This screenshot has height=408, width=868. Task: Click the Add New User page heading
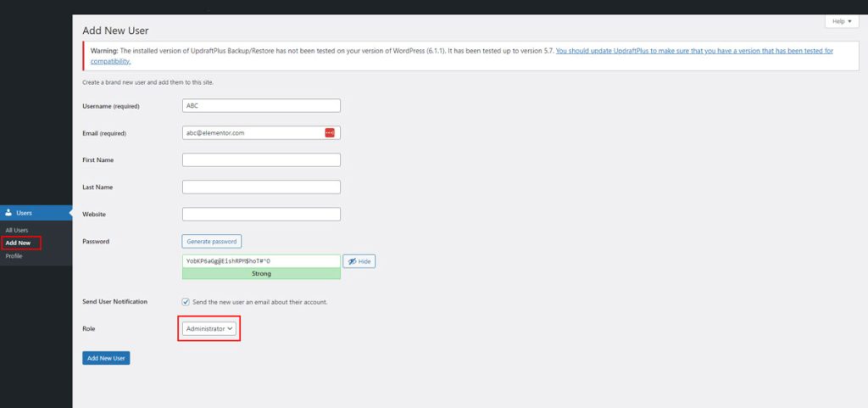115,31
